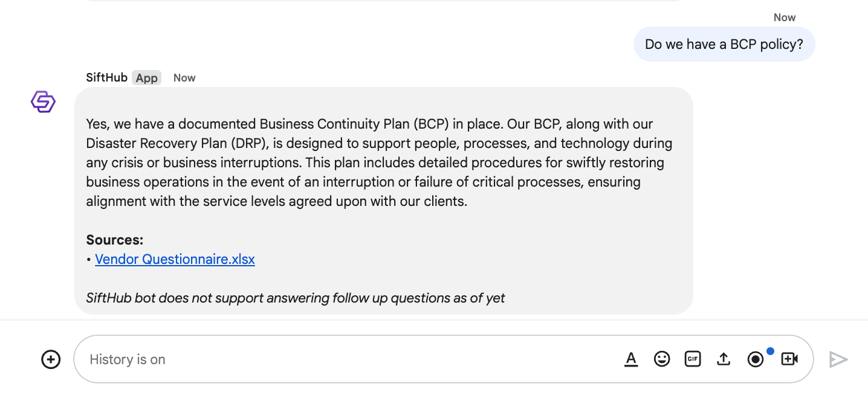Image resolution: width=868 pixels, height=407 pixels.
Task: Click the Now timestamp beside SiftHub App
Action: tap(184, 78)
